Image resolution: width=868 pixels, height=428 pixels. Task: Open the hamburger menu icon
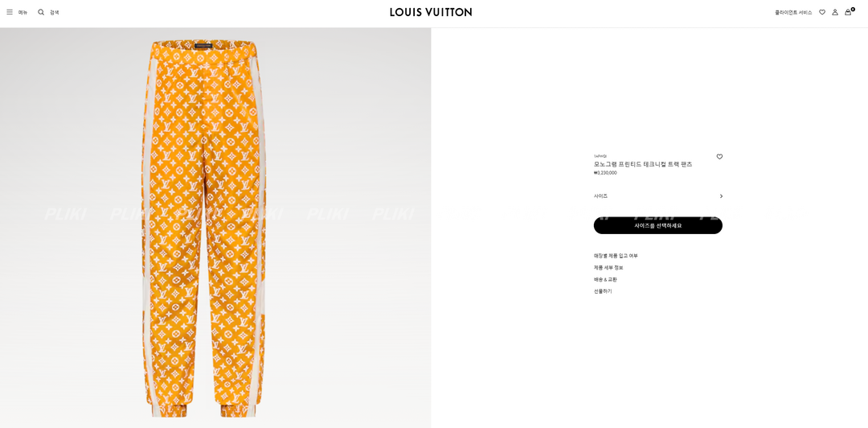(x=10, y=12)
